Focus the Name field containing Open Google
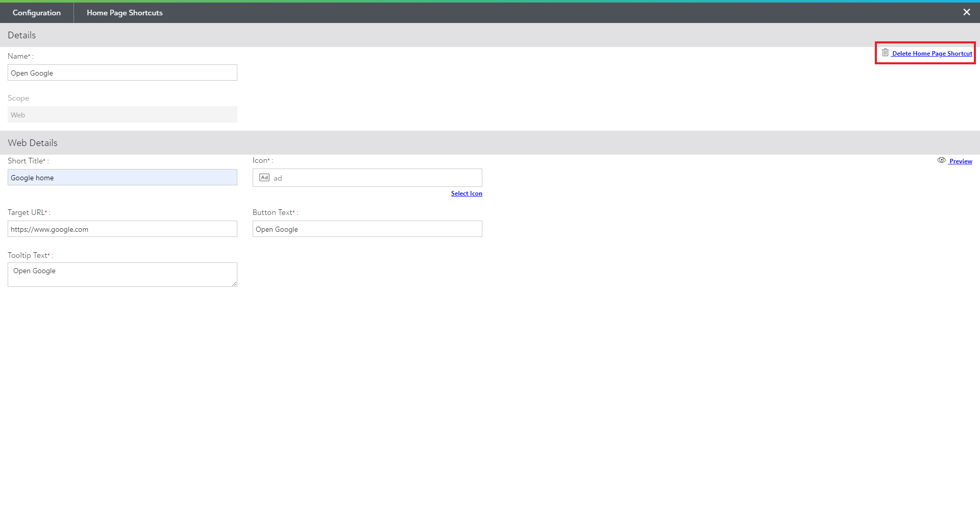The width and height of the screenshot is (980, 531). click(122, 73)
